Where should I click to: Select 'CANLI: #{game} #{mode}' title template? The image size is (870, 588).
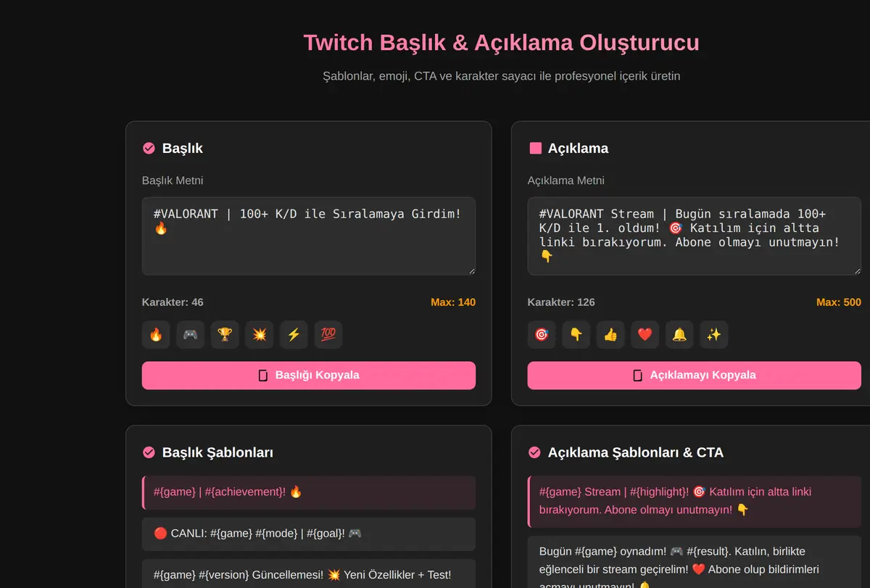(309, 534)
